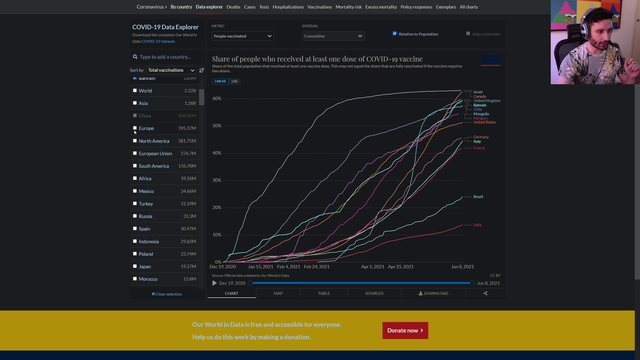The width and height of the screenshot is (640, 360).
Task: Check the Spain checkbox
Action: click(135, 229)
